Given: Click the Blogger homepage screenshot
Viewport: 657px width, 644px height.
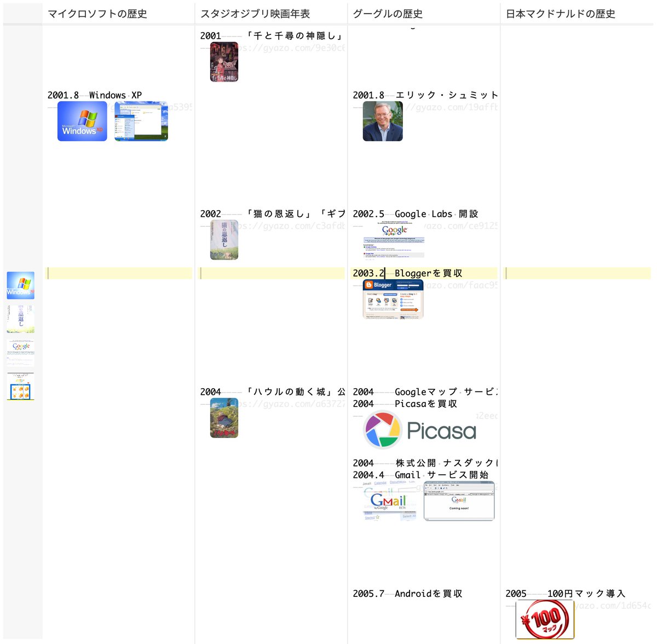Looking at the screenshot, I should coord(393,299).
